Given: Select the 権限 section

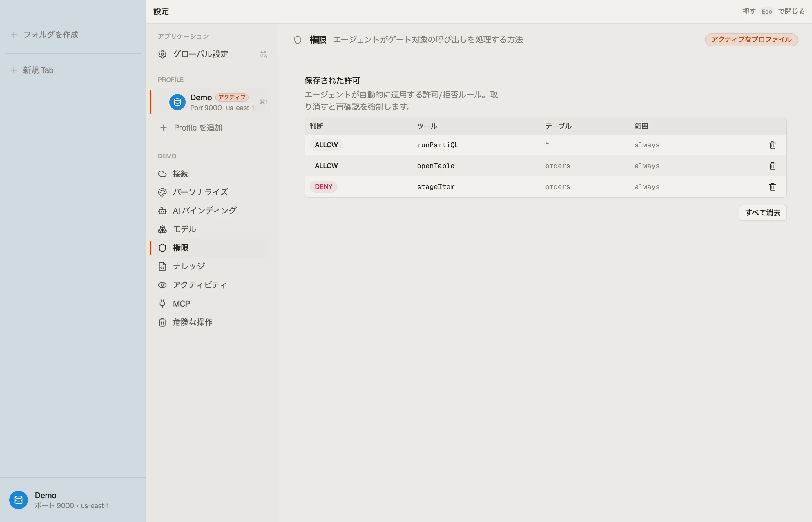Looking at the screenshot, I should (x=212, y=248).
